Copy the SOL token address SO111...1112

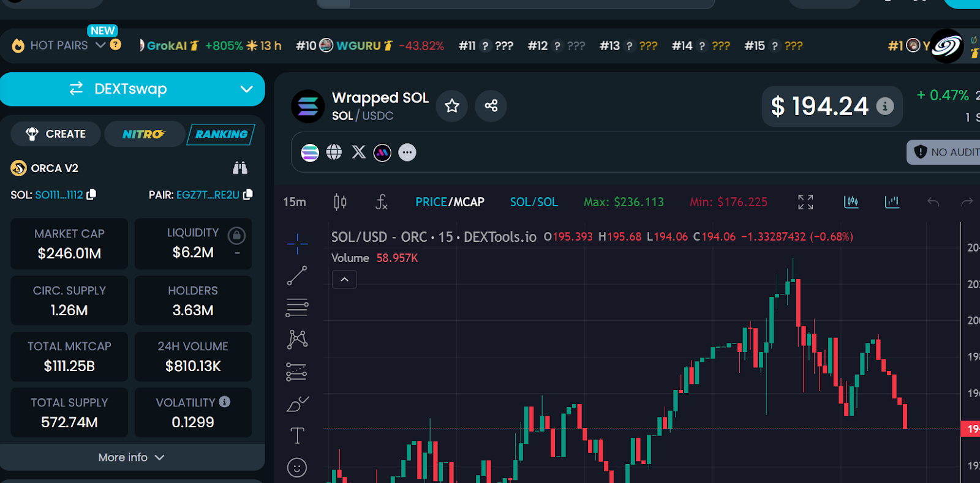pyautogui.click(x=91, y=194)
